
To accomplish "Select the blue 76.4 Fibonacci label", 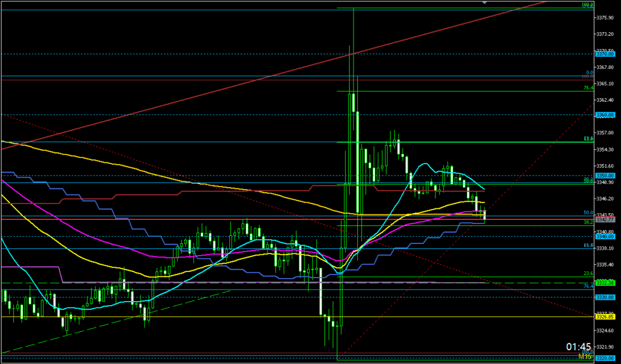I will point(588,286).
